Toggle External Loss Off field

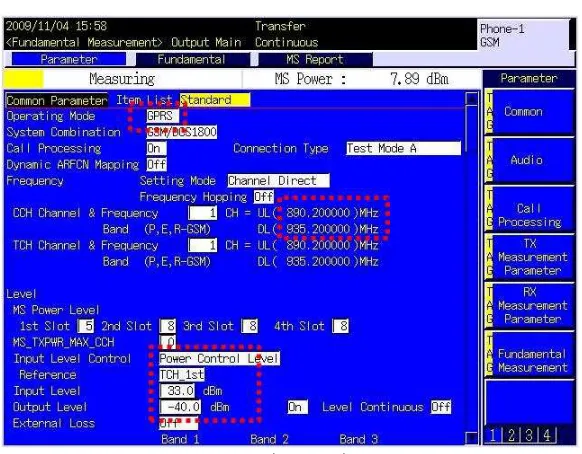click(x=178, y=423)
